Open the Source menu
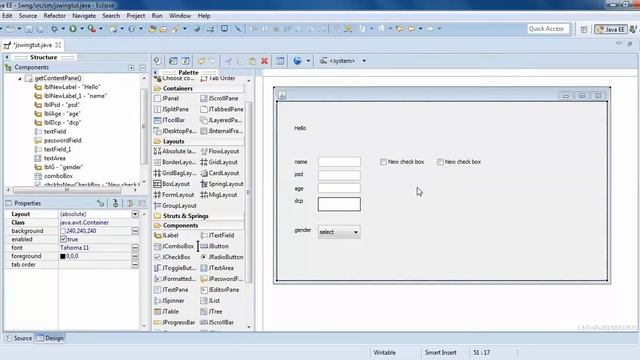The height and width of the screenshot is (360, 640). click(x=28, y=16)
